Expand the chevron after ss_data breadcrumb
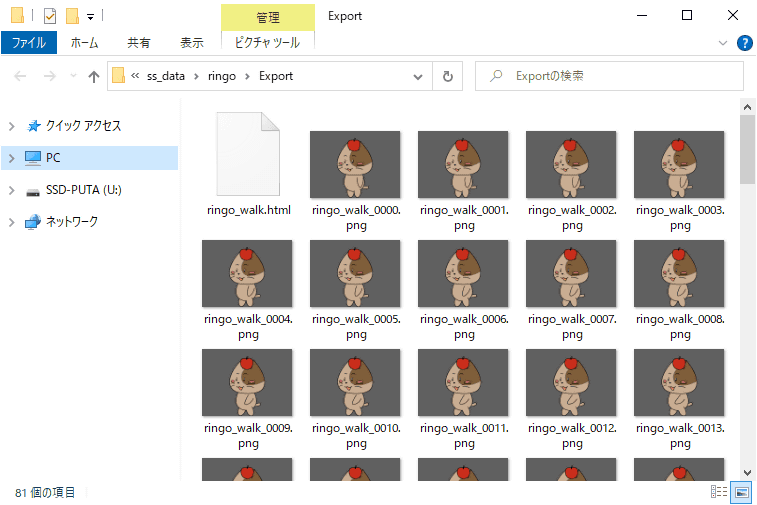This screenshot has height=505, width=757. click(196, 76)
